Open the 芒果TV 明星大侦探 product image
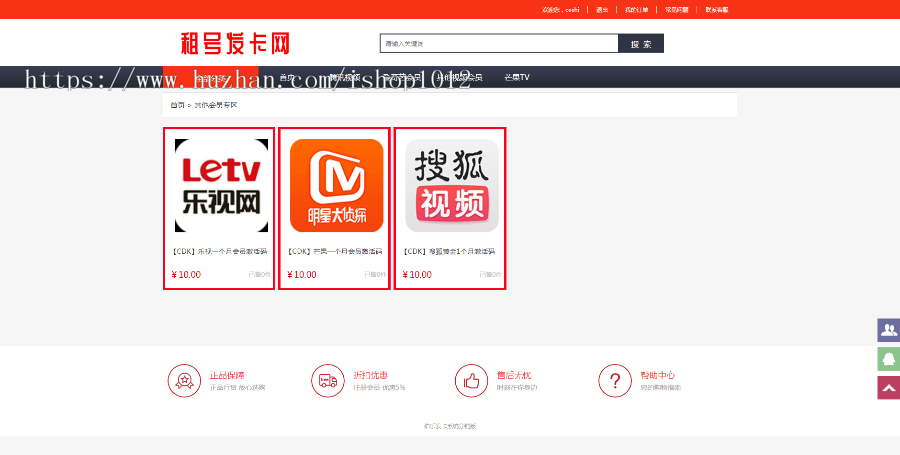 point(336,185)
